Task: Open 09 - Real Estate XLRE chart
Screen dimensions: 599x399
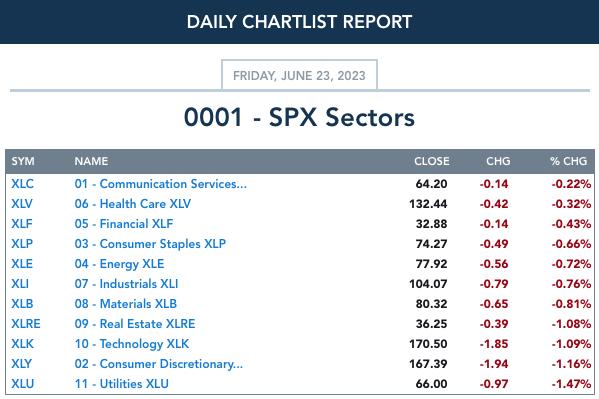Action: [135, 324]
